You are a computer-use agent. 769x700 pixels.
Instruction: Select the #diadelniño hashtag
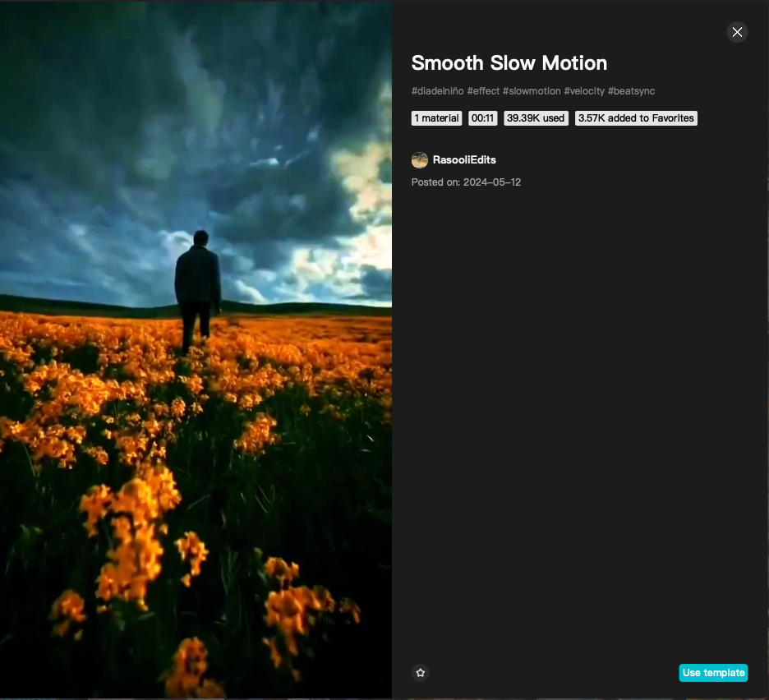tap(437, 91)
